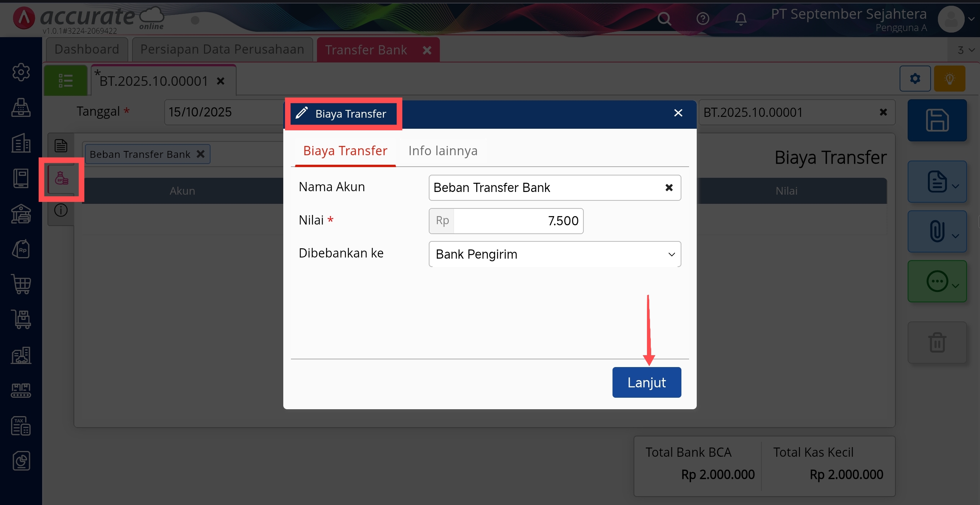Screen dimensions: 980x505
Task: Expand the attachment paperclip menu
Action: (x=937, y=231)
